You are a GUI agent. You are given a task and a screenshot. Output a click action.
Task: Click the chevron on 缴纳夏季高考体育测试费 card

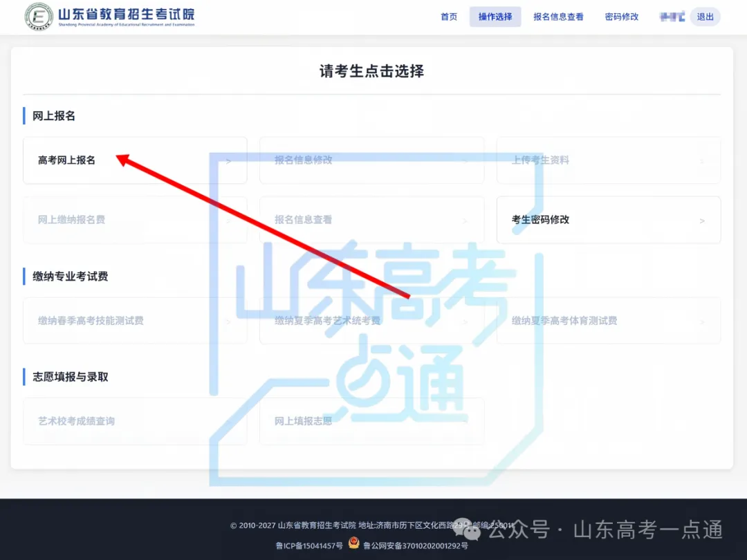tap(702, 322)
